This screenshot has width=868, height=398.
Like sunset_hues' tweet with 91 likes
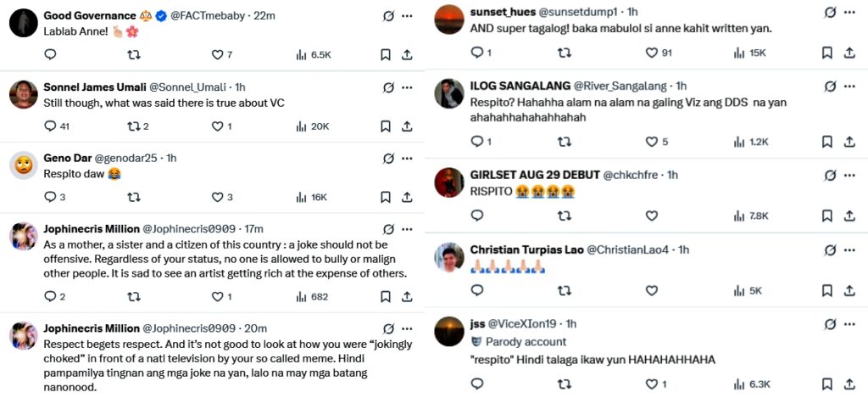[x=651, y=53]
